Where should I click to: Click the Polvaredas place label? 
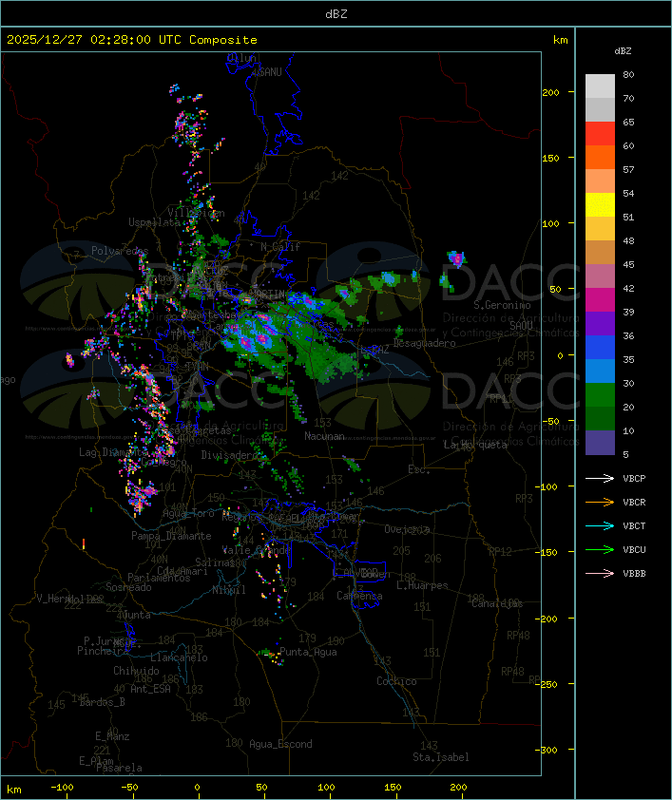click(x=120, y=251)
